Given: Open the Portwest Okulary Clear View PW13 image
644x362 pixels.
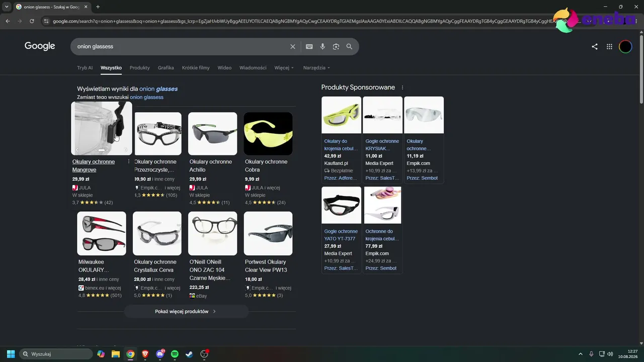Looking at the screenshot, I should [x=268, y=233].
